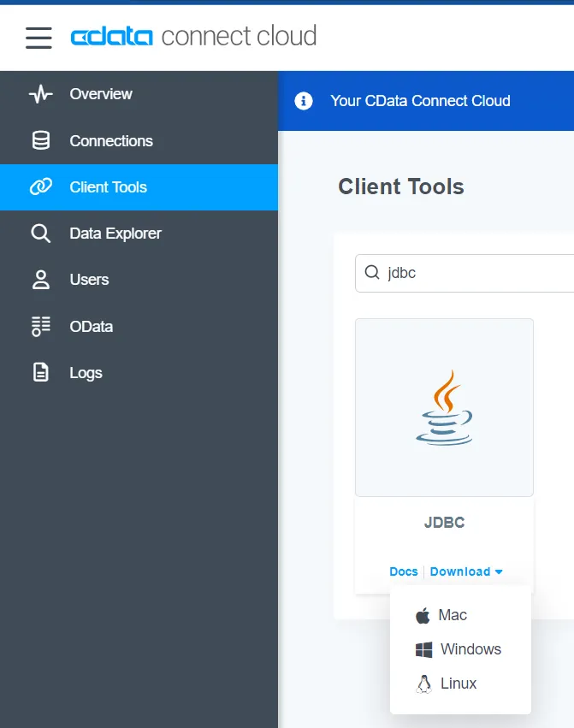Click the JDBC card title
574x728 pixels.
pyautogui.click(x=445, y=523)
